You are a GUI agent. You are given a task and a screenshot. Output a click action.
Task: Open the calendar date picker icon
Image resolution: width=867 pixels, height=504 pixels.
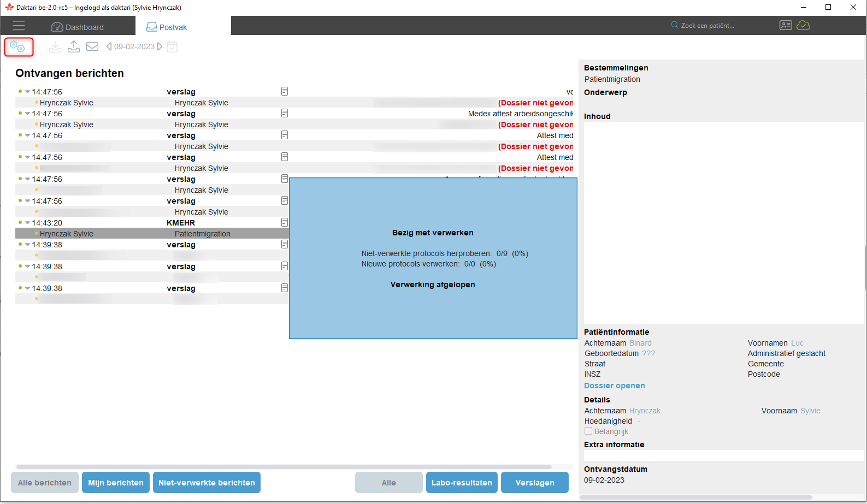[172, 47]
